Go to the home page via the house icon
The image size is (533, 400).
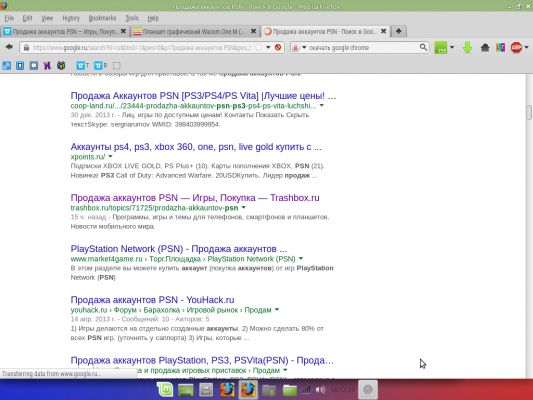point(485,48)
